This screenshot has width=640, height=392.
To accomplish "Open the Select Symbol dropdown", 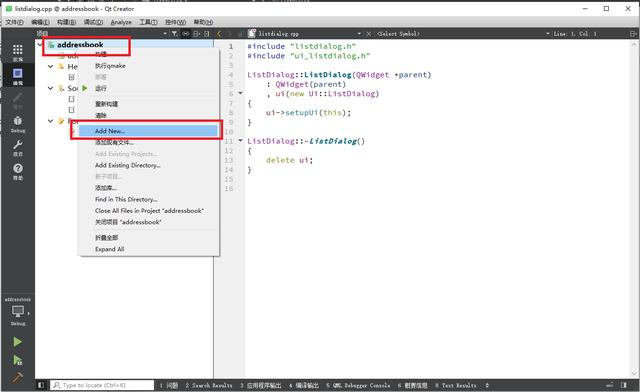I will pyautogui.click(x=548, y=33).
